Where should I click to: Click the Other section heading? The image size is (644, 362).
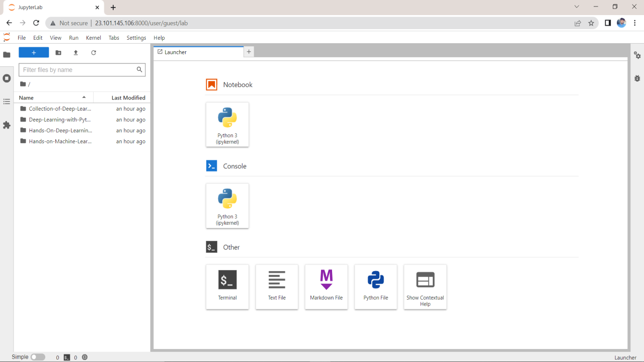pos(231,247)
